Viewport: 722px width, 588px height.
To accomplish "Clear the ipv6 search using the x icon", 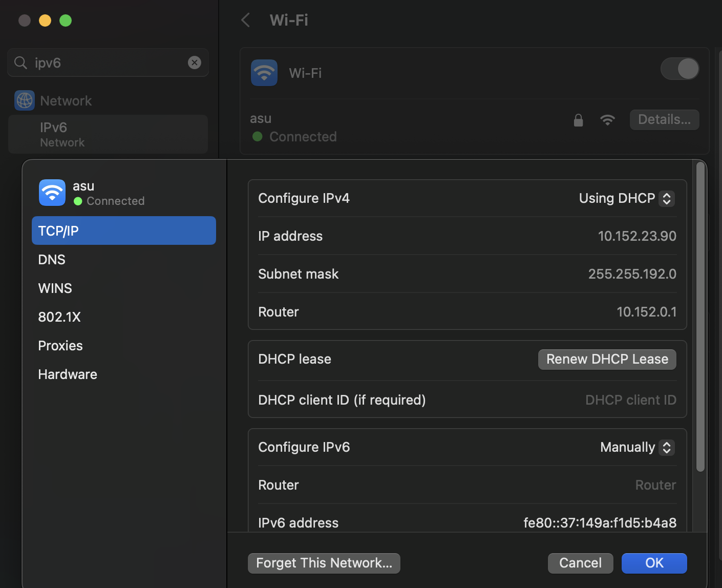I will pyautogui.click(x=194, y=62).
